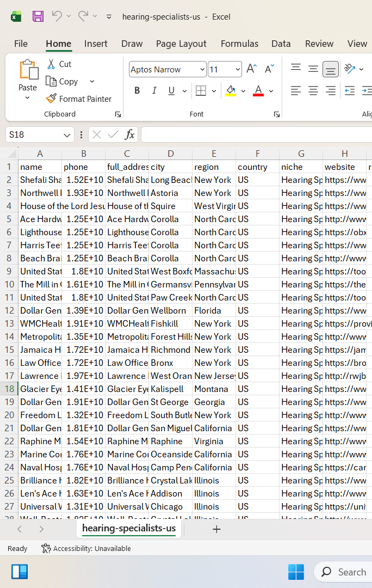
Task: Select row 18 header
Action: (9, 389)
